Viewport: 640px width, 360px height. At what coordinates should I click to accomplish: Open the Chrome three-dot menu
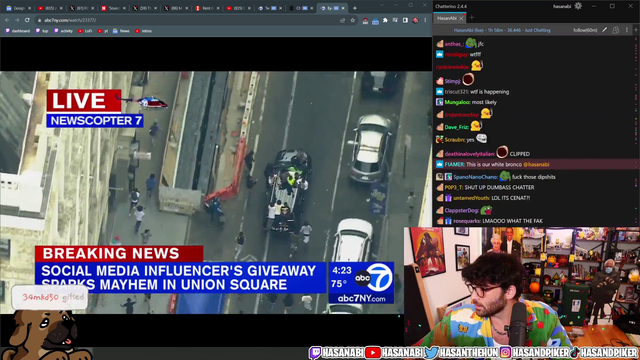(x=425, y=20)
